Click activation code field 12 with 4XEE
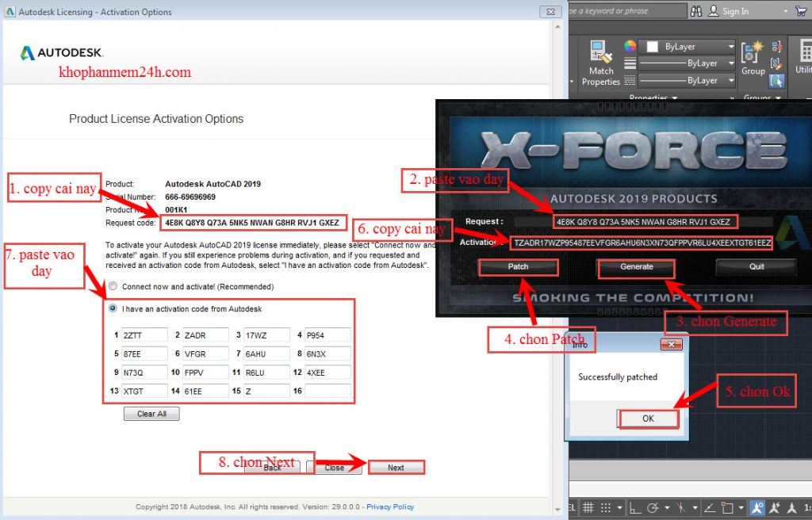 pos(327,373)
